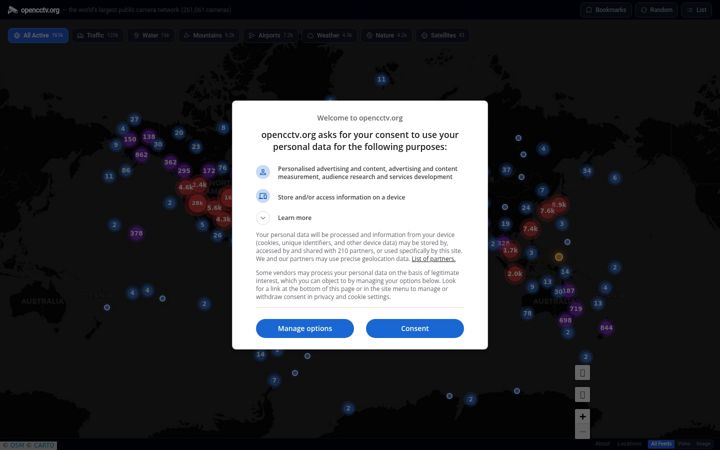Click the 1.7k camera cluster marker

click(x=510, y=251)
